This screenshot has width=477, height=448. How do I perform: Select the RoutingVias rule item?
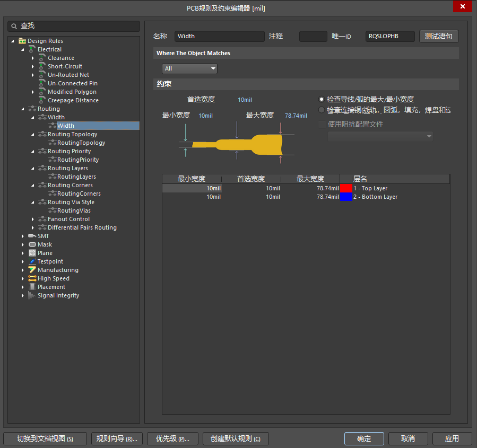(74, 210)
